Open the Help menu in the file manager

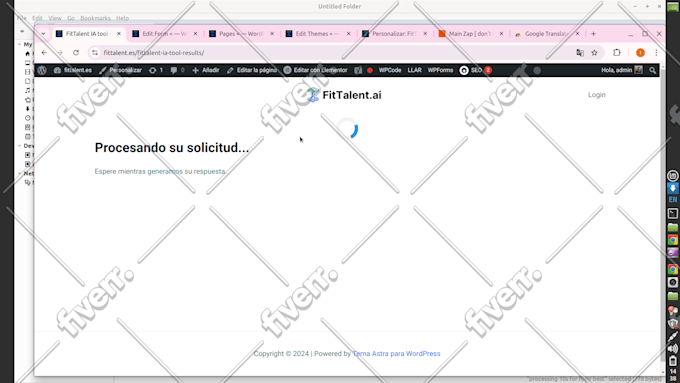pyautogui.click(x=122, y=18)
